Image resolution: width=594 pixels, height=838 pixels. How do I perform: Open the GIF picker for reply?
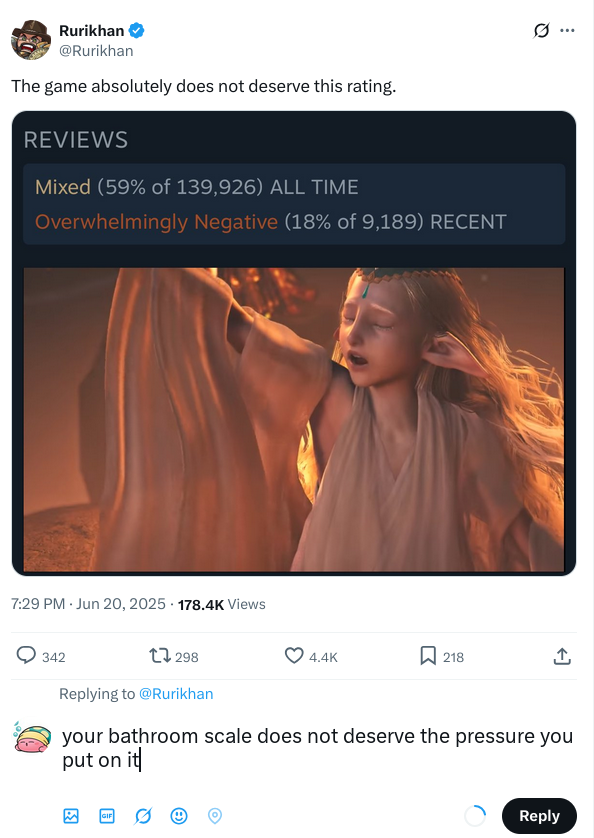tap(107, 816)
